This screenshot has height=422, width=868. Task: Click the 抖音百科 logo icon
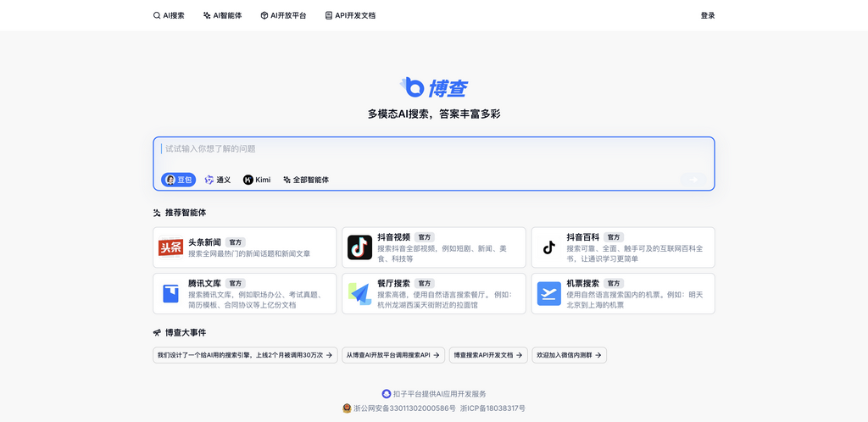click(549, 247)
